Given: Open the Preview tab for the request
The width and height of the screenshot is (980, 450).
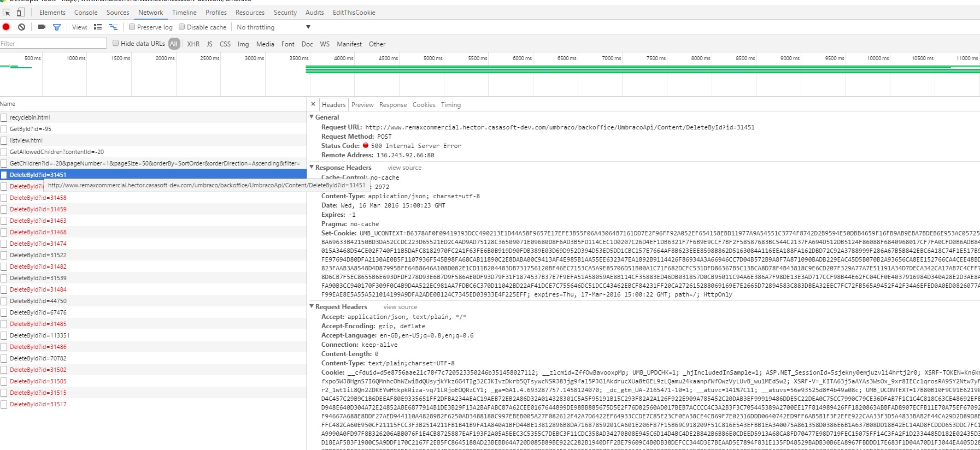Looking at the screenshot, I should pos(362,105).
